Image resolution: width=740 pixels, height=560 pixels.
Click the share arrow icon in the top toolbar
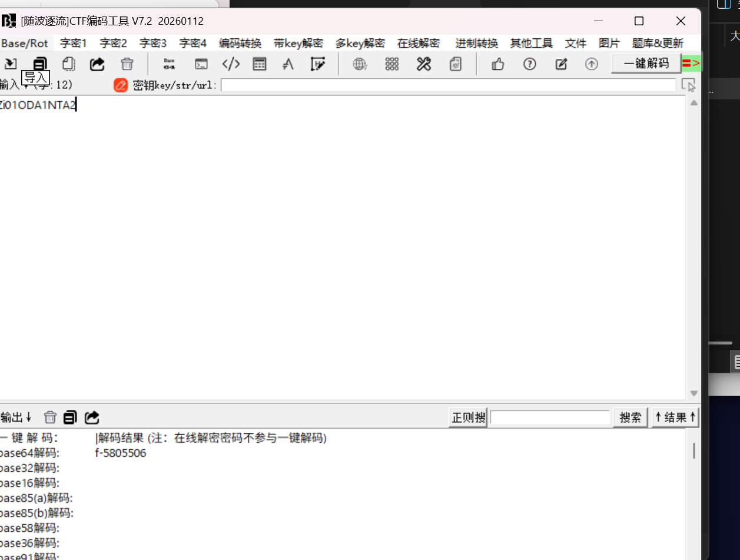97,64
